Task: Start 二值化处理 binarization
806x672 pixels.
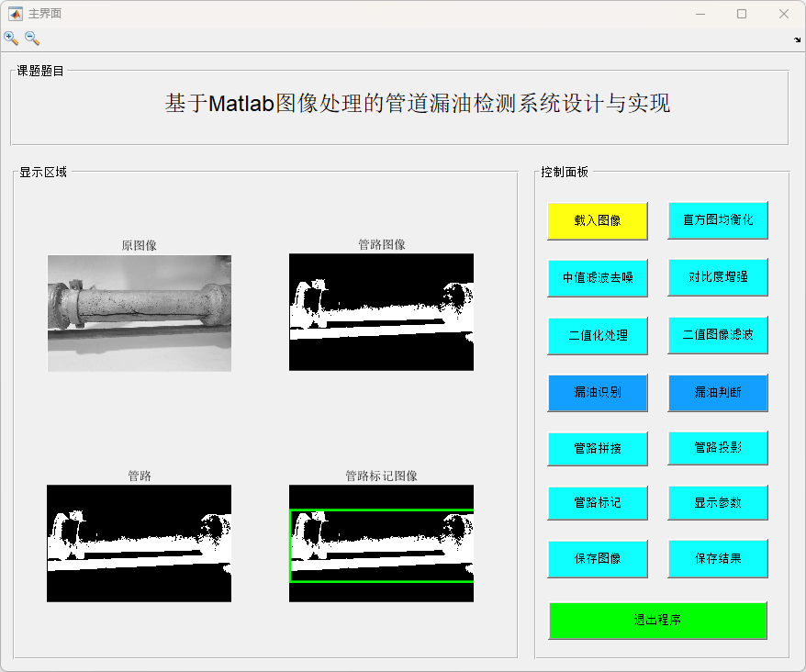Action: [x=598, y=335]
